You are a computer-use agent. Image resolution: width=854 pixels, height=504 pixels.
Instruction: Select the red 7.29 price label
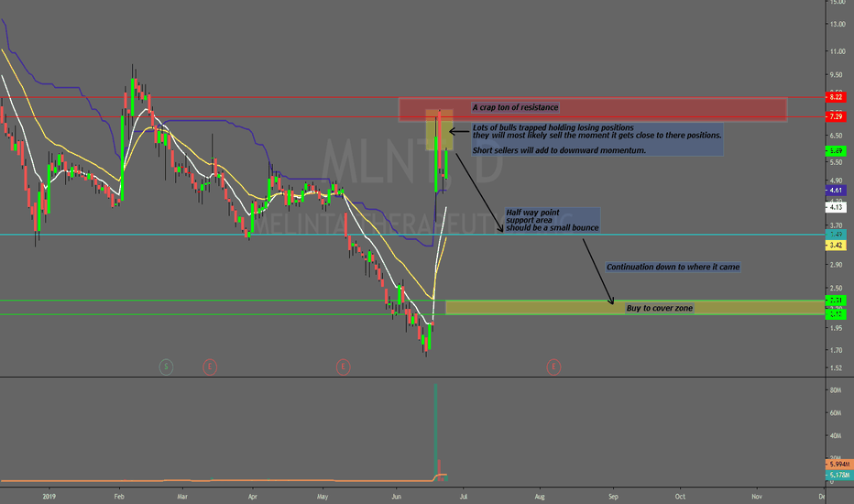click(836, 116)
